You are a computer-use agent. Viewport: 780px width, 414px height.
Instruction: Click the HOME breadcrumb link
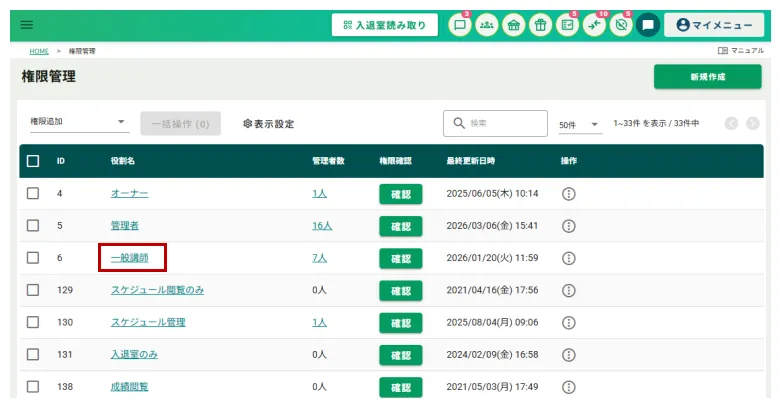[38, 50]
